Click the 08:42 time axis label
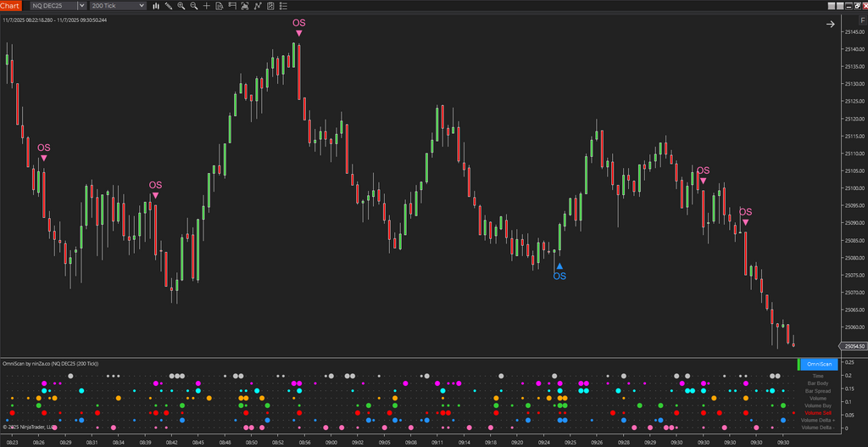The height and width of the screenshot is (447, 868). (171, 443)
